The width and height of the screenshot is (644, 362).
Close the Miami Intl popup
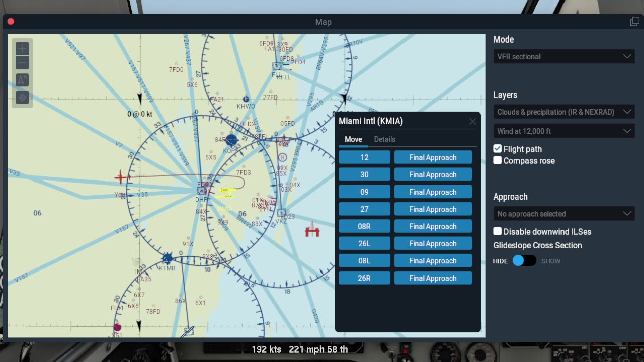click(x=472, y=121)
